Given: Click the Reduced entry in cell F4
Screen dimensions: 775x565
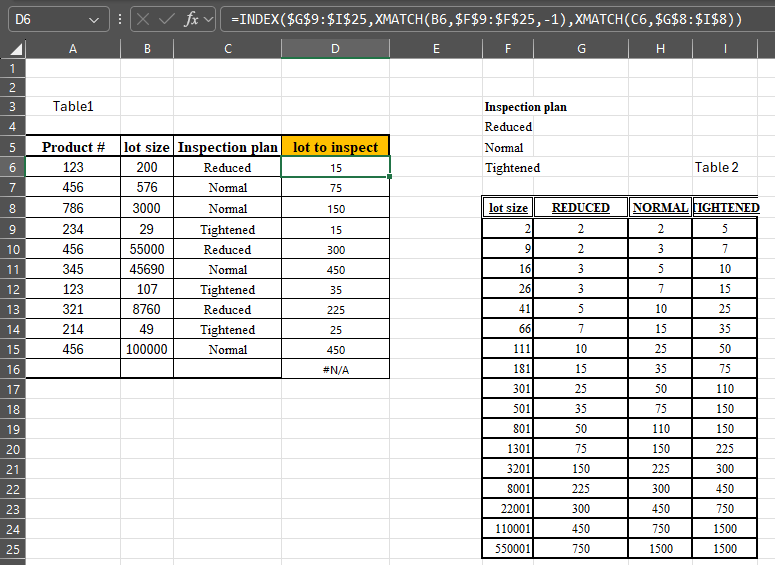Looking at the screenshot, I should (508, 127).
